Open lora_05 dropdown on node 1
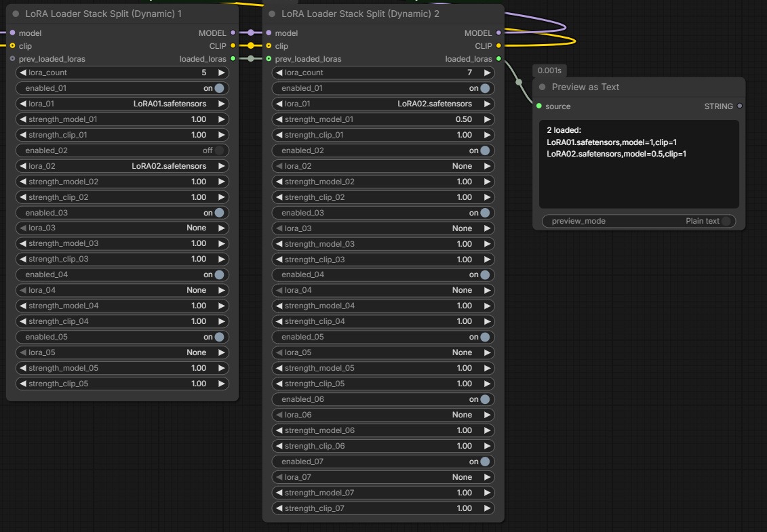767x532 pixels. click(x=122, y=352)
